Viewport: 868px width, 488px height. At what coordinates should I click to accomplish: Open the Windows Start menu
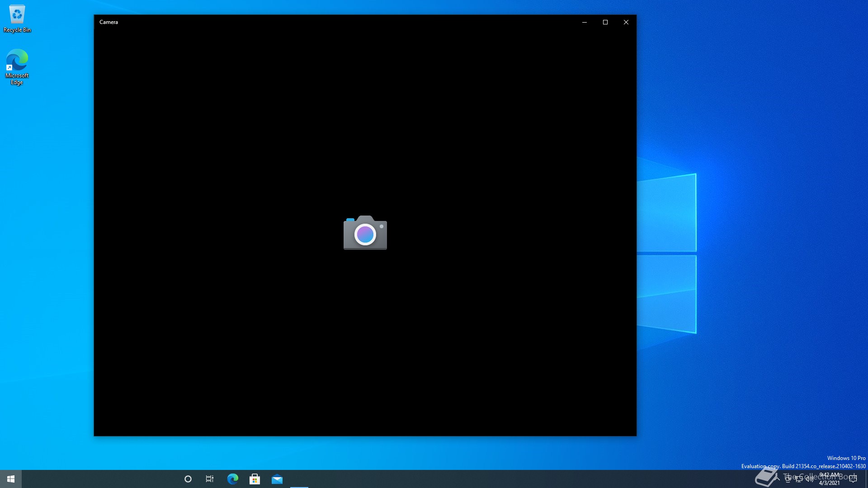click(x=11, y=479)
